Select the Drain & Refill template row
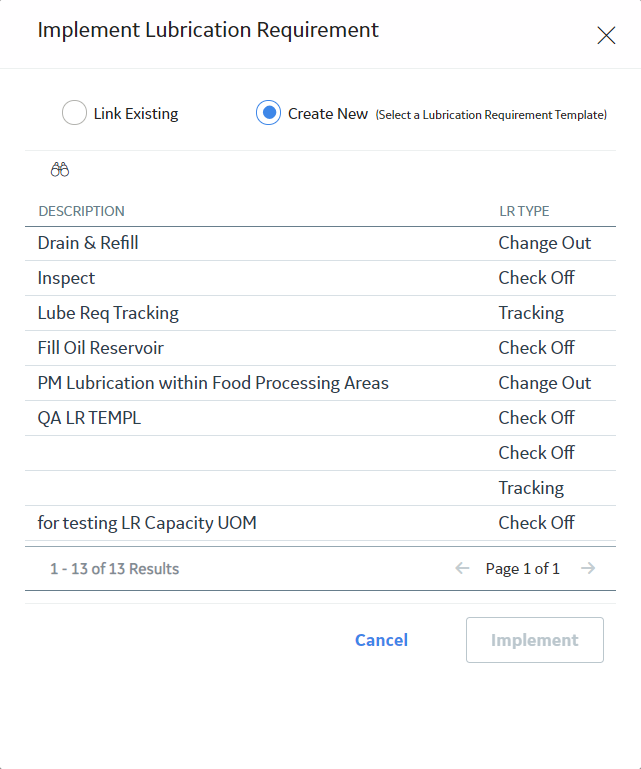 320,243
